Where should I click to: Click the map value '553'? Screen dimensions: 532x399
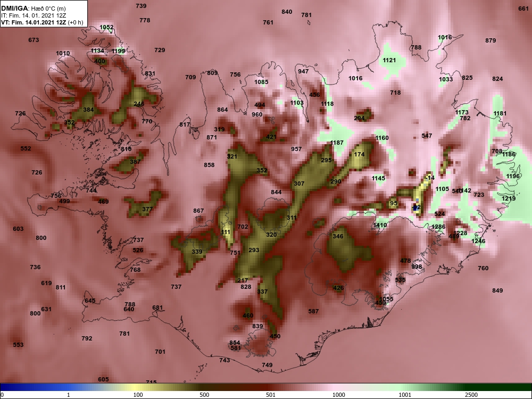click(x=18, y=345)
